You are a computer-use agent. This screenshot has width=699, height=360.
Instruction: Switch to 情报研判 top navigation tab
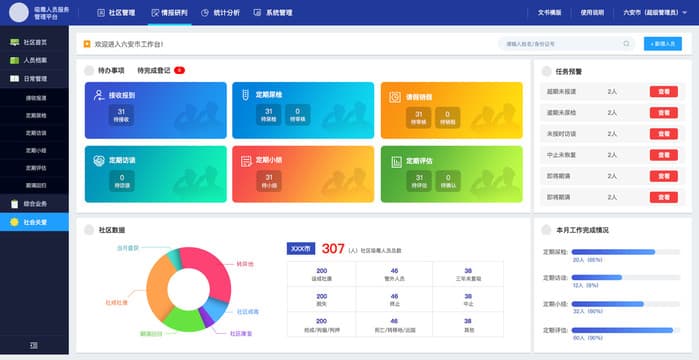click(169, 13)
